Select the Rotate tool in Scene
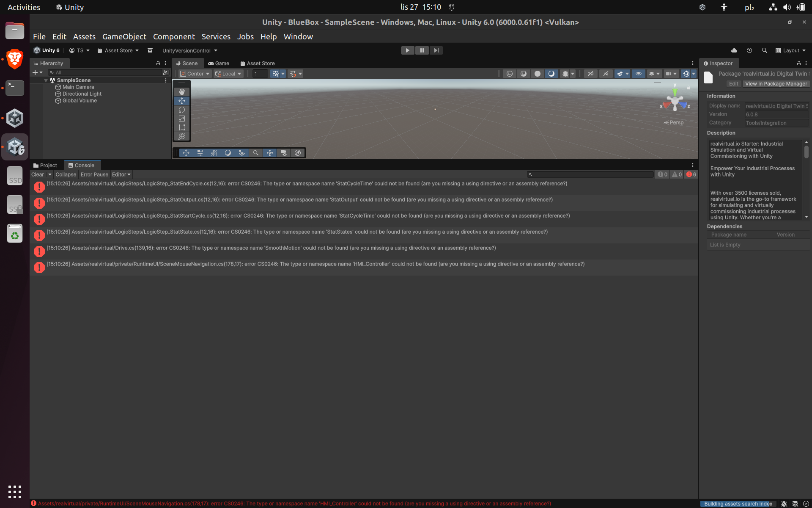The image size is (812, 508). [182, 110]
